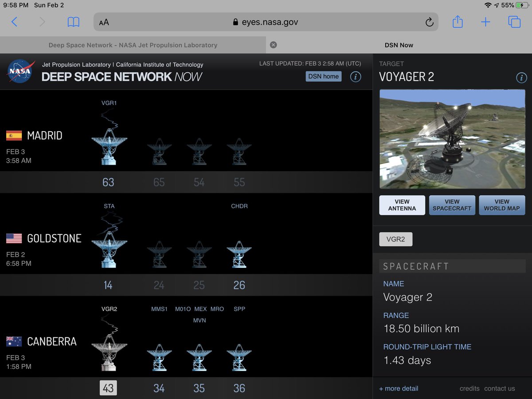This screenshot has height=399, width=532.
Task: Click the CANBERRA station name
Action: [52, 341]
